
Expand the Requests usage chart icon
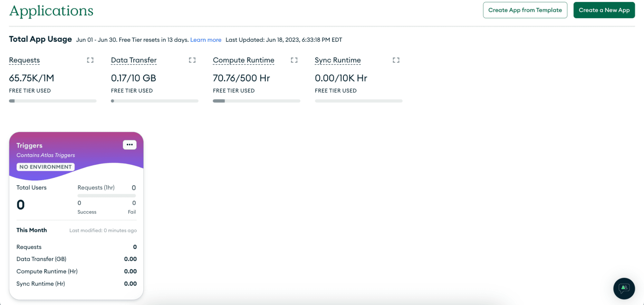pos(90,60)
